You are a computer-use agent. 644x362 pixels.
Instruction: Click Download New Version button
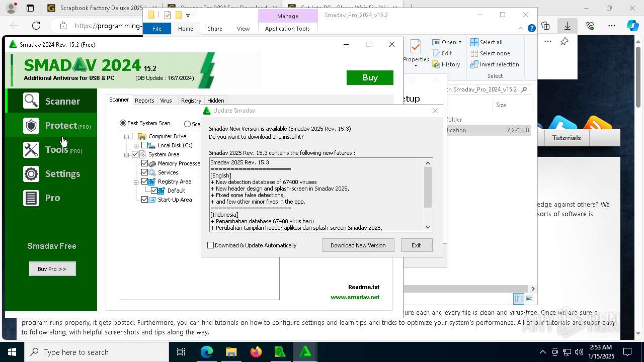coord(358,245)
